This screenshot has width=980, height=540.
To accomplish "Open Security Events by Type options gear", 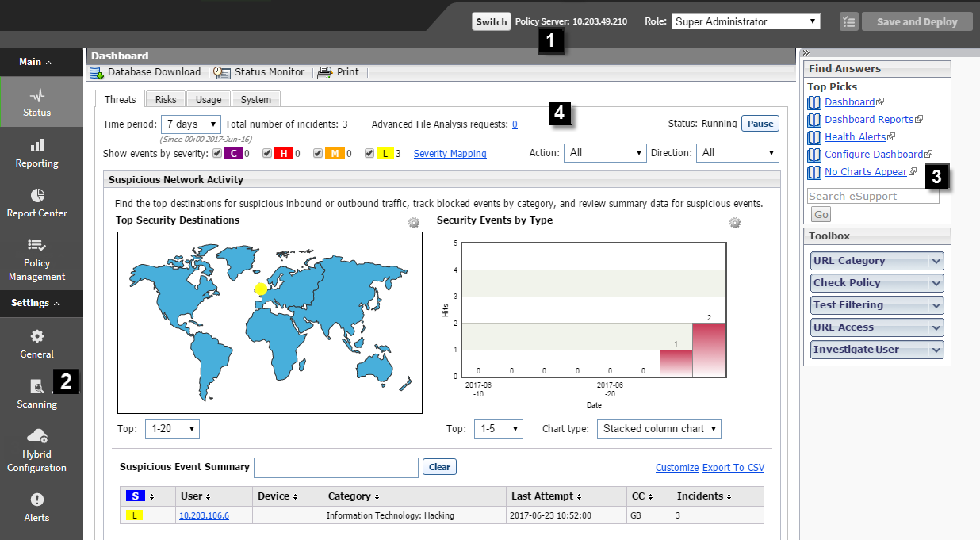I will (735, 223).
